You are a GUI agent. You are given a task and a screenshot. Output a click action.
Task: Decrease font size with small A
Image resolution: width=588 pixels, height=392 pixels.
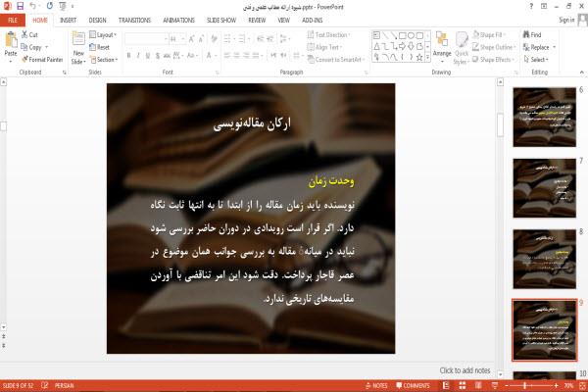coord(201,38)
